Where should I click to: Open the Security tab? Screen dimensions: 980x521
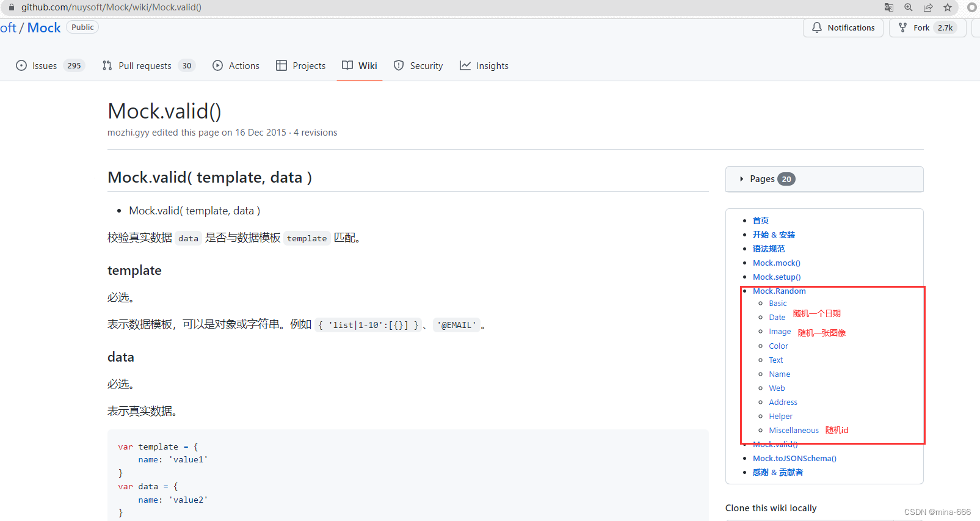coord(418,65)
